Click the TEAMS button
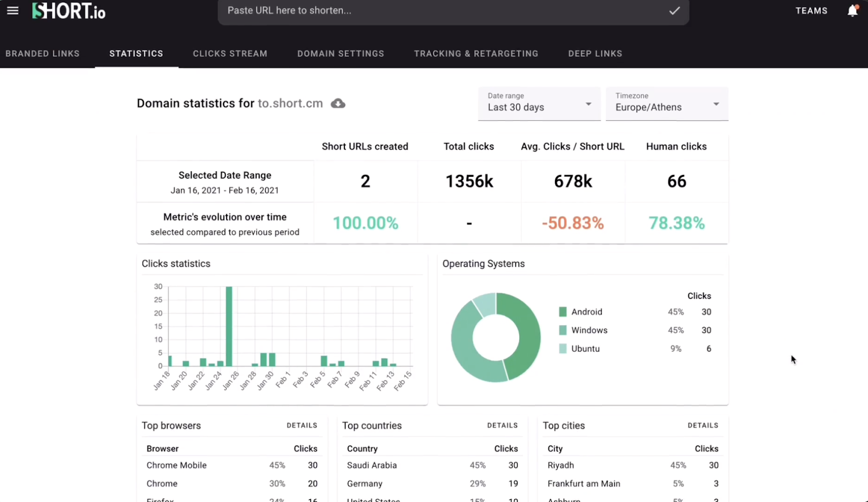Screen dimensions: 868x502 (812, 10)
